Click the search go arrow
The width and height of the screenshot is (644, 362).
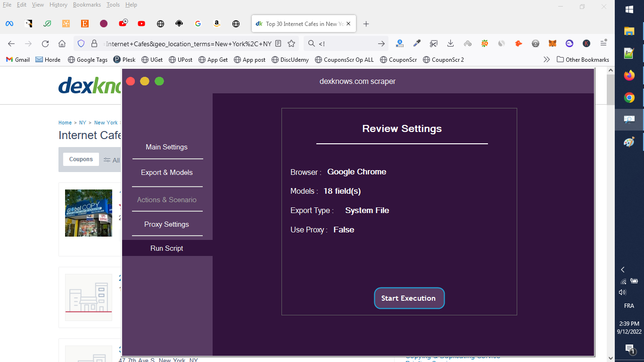pyautogui.click(x=381, y=44)
